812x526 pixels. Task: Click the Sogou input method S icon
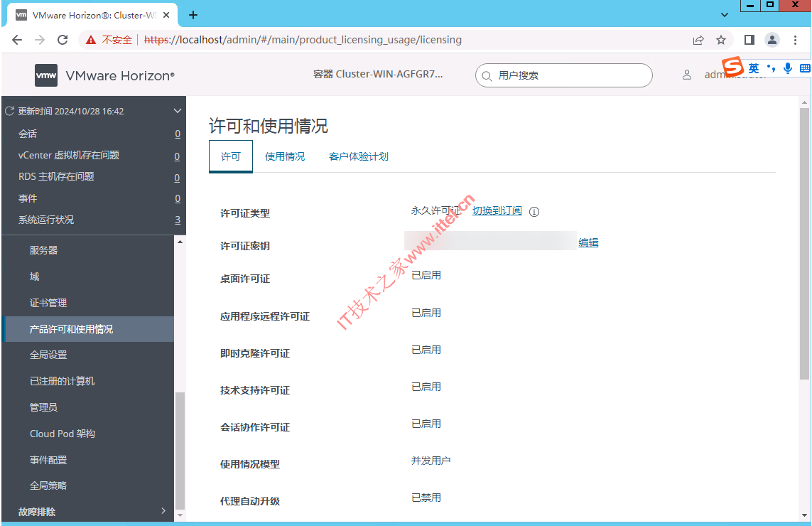point(733,67)
